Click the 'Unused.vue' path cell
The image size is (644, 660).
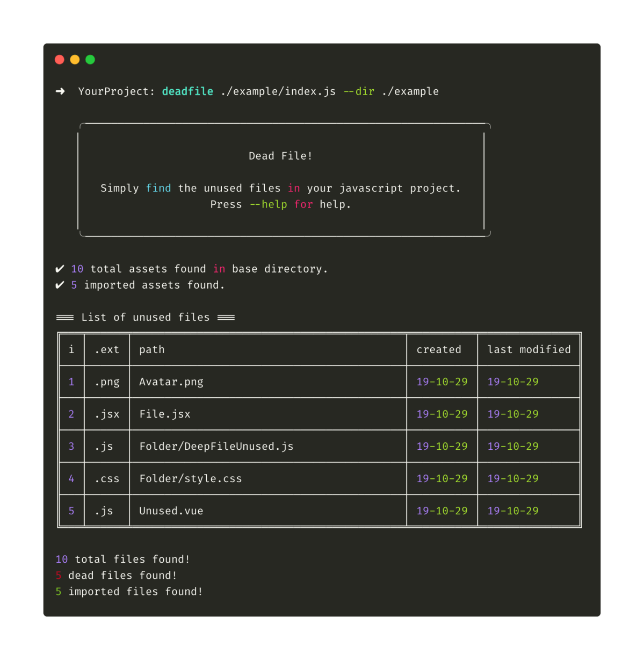pyautogui.click(x=171, y=511)
